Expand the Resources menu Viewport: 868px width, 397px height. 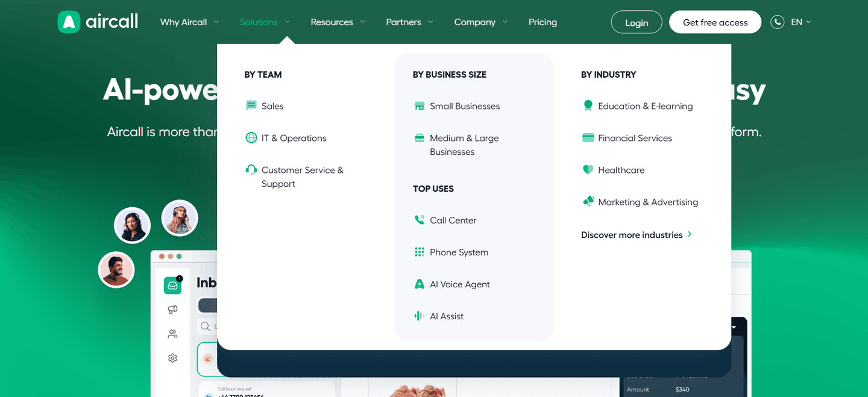tap(338, 22)
